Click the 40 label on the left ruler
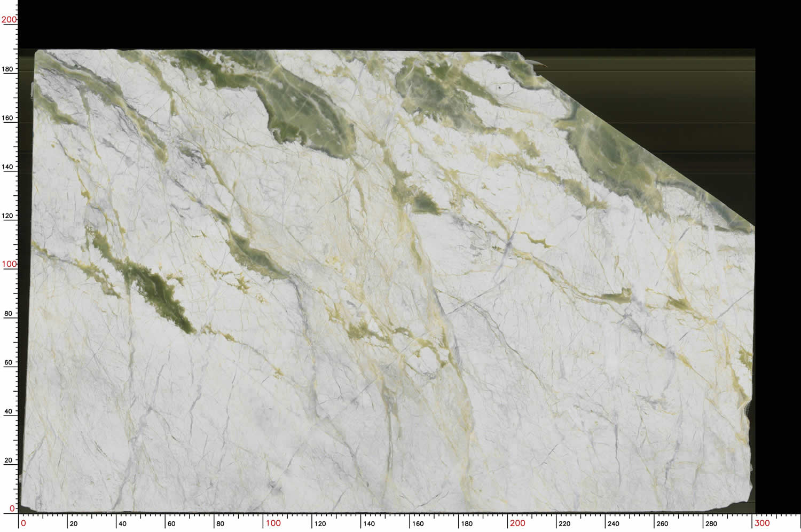The width and height of the screenshot is (801, 532). click(x=8, y=411)
